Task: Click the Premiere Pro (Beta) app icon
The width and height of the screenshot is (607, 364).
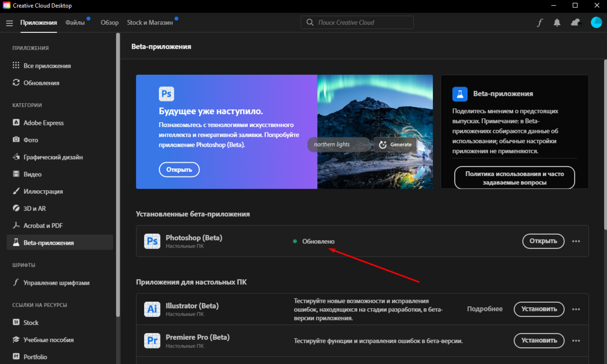Action: click(x=152, y=340)
